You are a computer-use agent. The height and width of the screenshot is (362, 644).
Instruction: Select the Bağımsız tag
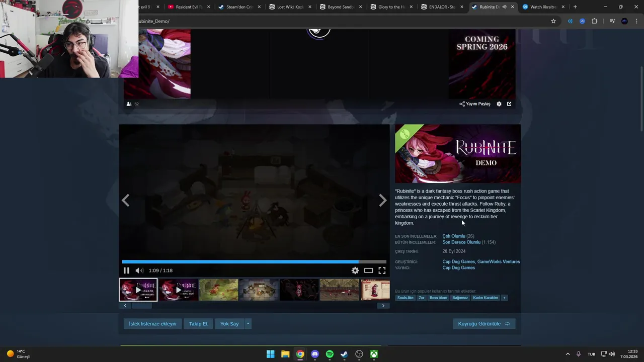coord(460,298)
